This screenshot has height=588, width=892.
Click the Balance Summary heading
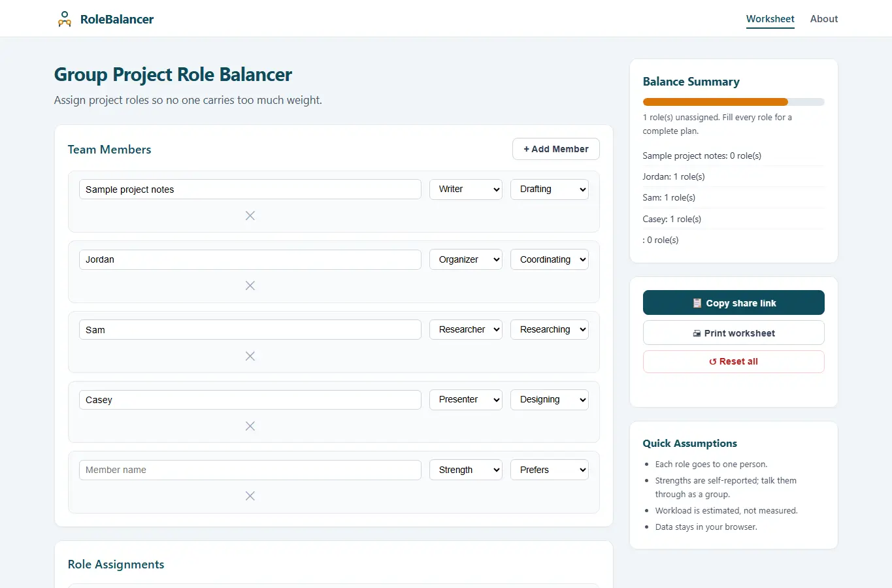pyautogui.click(x=691, y=82)
